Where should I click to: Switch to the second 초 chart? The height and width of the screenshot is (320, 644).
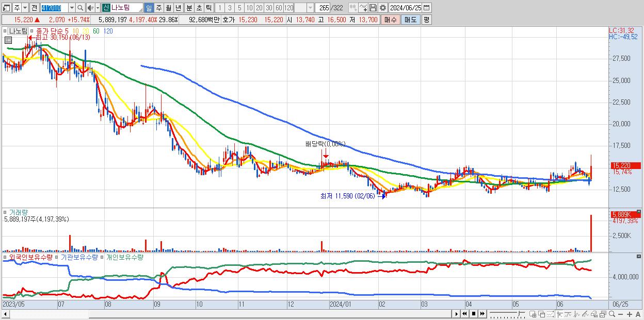click(x=199, y=8)
